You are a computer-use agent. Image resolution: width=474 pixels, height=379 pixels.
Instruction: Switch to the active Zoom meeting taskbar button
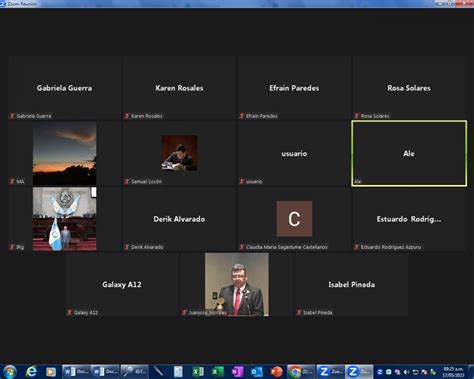(359, 372)
